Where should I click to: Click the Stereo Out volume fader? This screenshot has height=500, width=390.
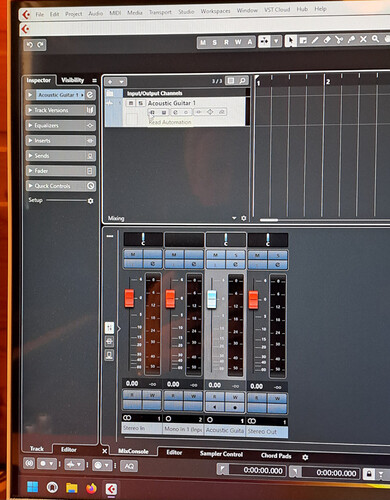[253, 300]
